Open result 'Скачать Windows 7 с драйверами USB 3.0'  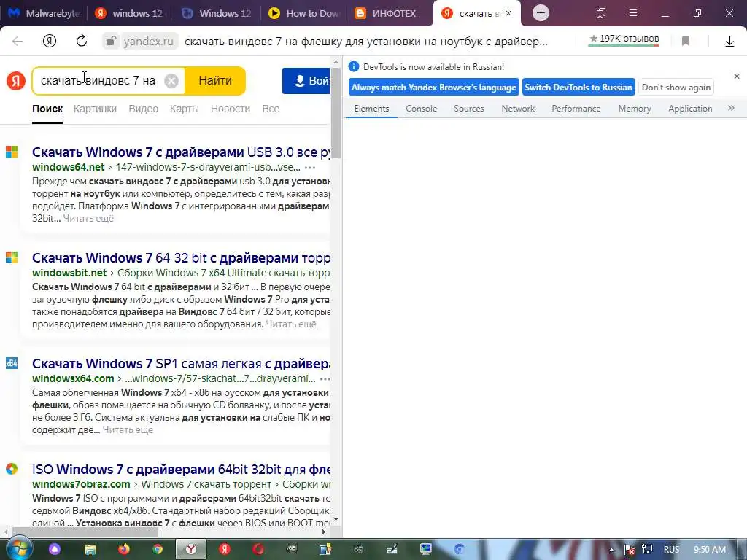(181, 152)
